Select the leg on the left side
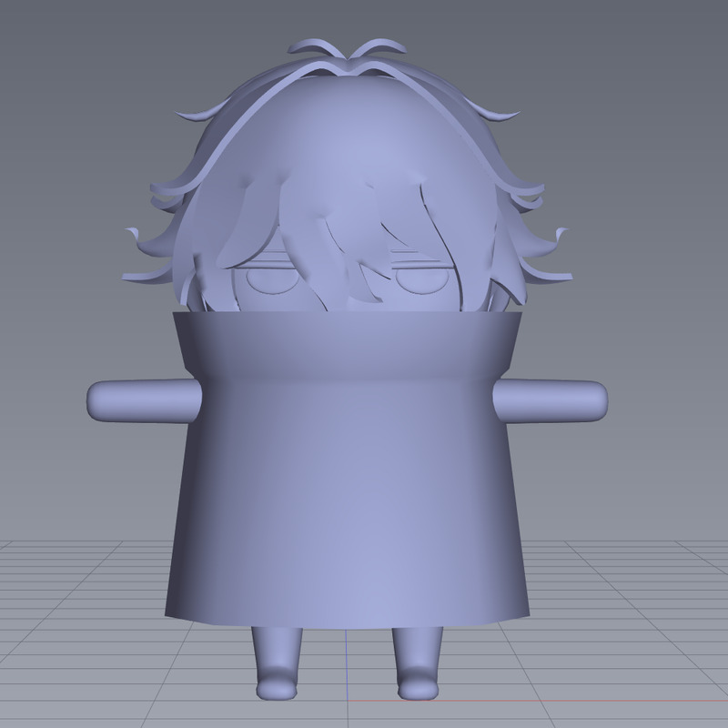 point(277,663)
